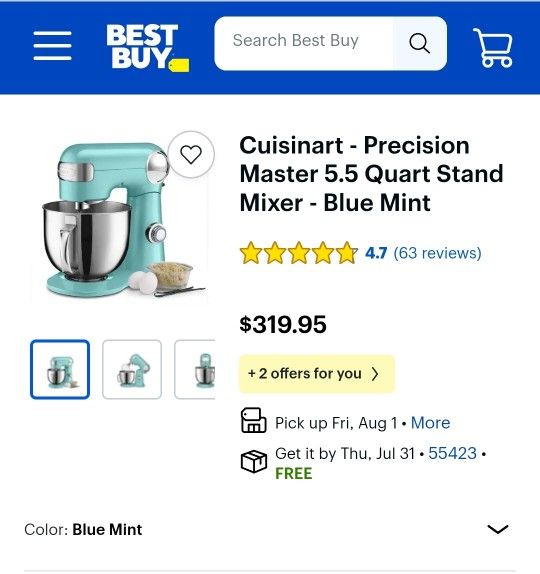This screenshot has width=540, height=574.
Task: Click the Cuisinart Precision Master product title
Action: tap(372, 174)
